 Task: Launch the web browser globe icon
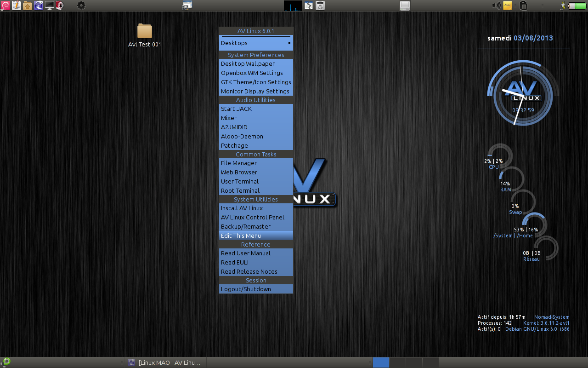pos(39,6)
